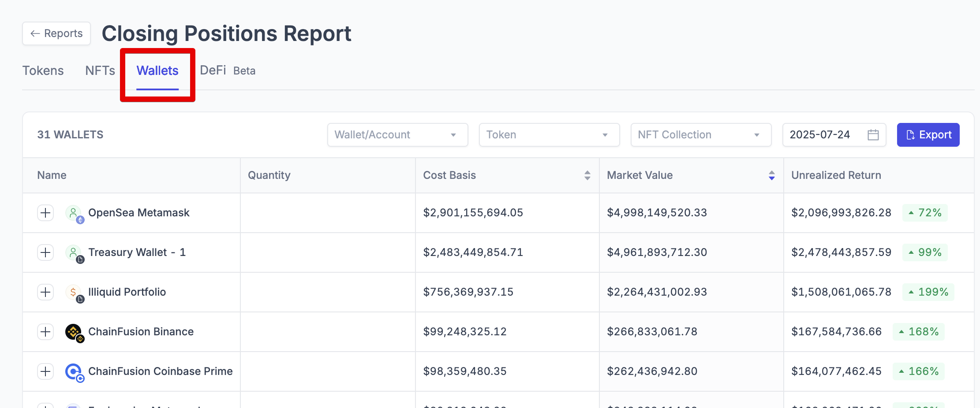Sort by Market Value column arrows
The height and width of the screenshot is (408, 980).
pyautogui.click(x=771, y=175)
